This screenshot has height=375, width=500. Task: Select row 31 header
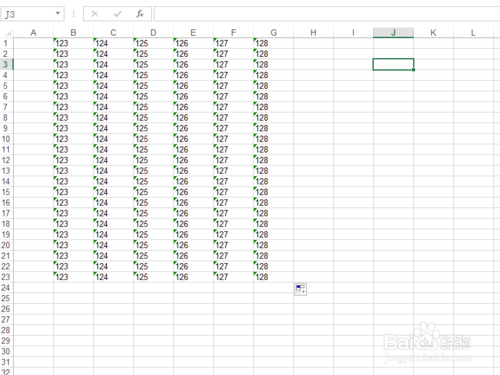pyautogui.click(x=6, y=362)
